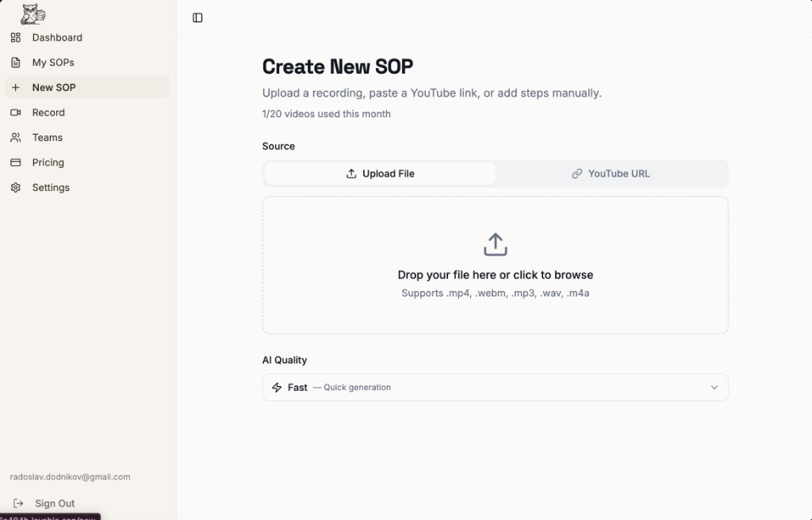The height and width of the screenshot is (520, 812).
Task: Click the upload arrow icon in the drop zone
Action: [495, 243]
